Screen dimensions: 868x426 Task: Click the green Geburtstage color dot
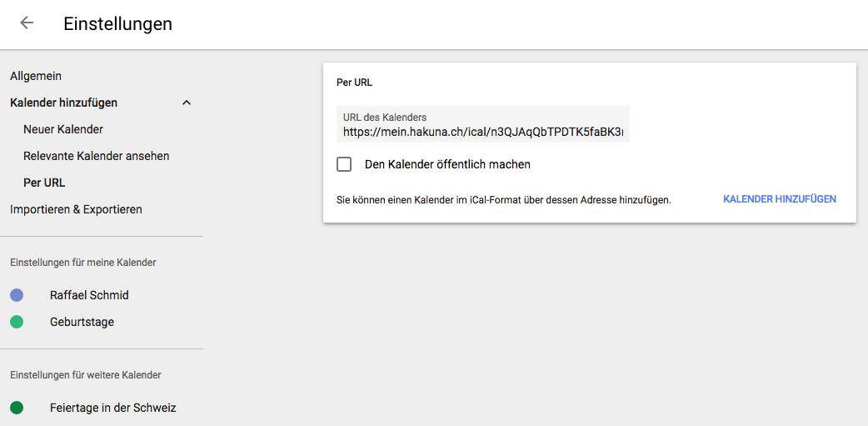(x=17, y=322)
